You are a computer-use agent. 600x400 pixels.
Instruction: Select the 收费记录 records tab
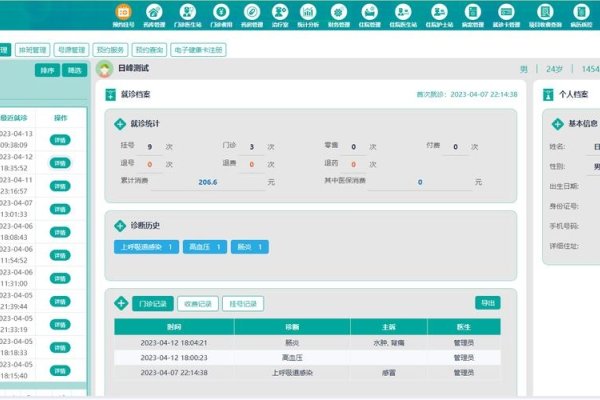click(x=198, y=304)
